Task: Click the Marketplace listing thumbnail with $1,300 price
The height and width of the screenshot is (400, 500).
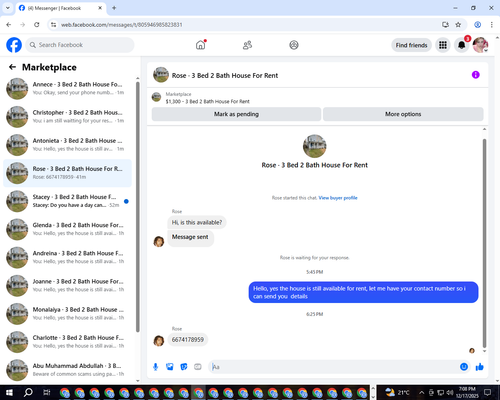Action: (x=156, y=97)
